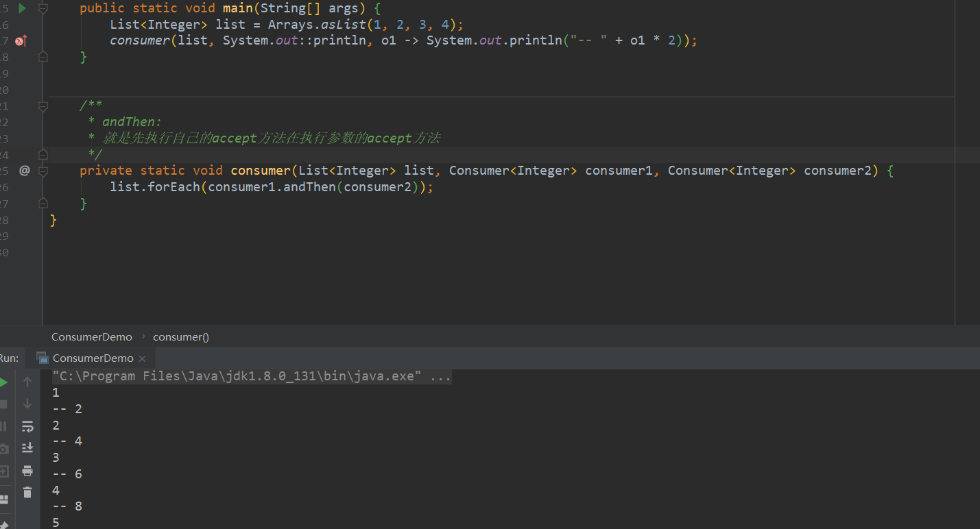Collapse the Javadoc at its closing fold marker

tap(43, 154)
